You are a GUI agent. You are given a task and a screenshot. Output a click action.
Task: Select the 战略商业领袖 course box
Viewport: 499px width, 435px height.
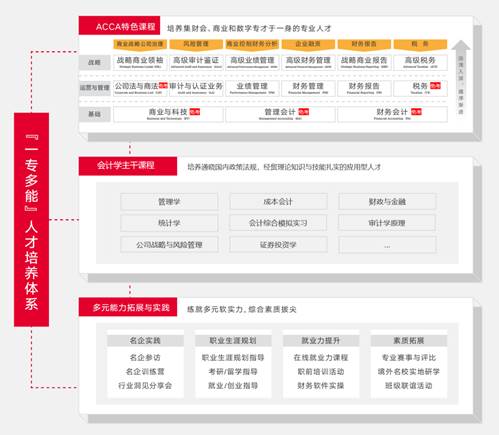tap(140, 62)
